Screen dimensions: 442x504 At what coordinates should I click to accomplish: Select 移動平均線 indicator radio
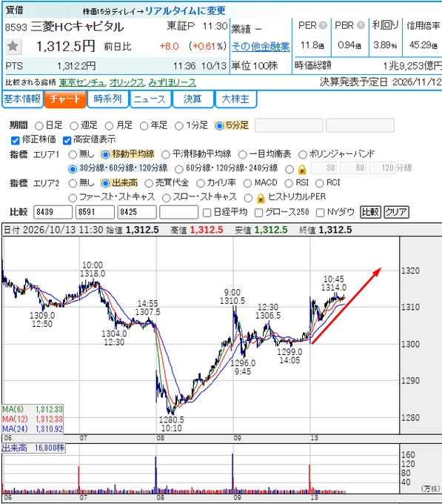[x=105, y=155]
